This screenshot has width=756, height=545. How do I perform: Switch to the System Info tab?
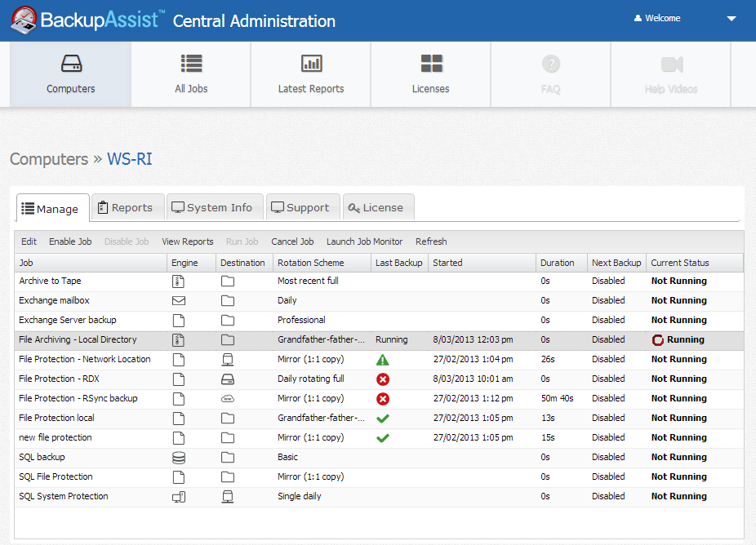(215, 207)
